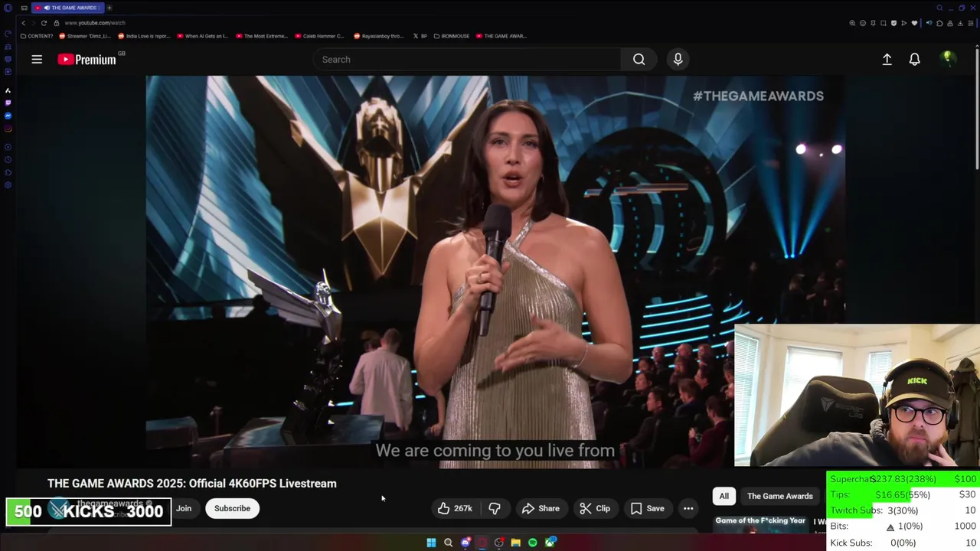Open sidebar settings gear icon
Viewport: 980px width, 551px height.
(x=8, y=185)
